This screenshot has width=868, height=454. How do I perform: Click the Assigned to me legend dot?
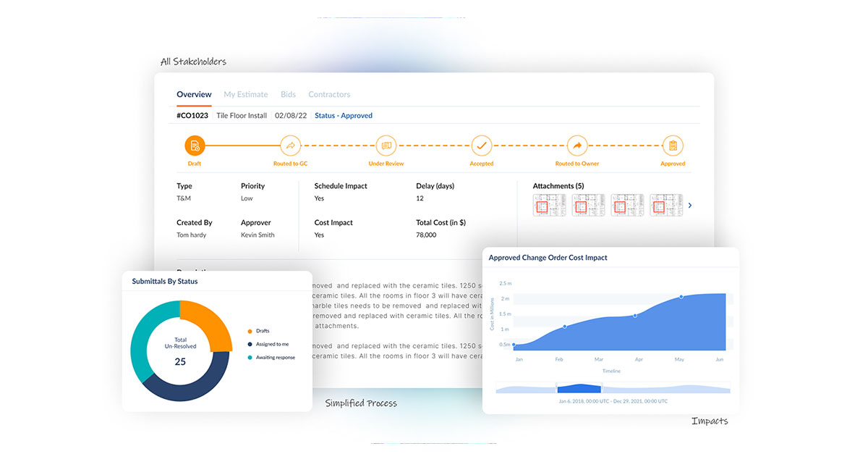[250, 344]
